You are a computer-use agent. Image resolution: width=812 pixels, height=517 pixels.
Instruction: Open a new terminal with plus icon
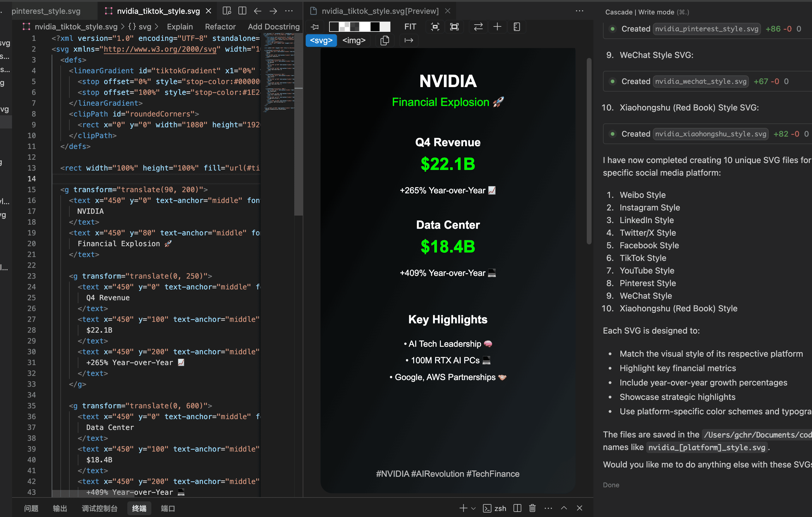[x=463, y=508]
